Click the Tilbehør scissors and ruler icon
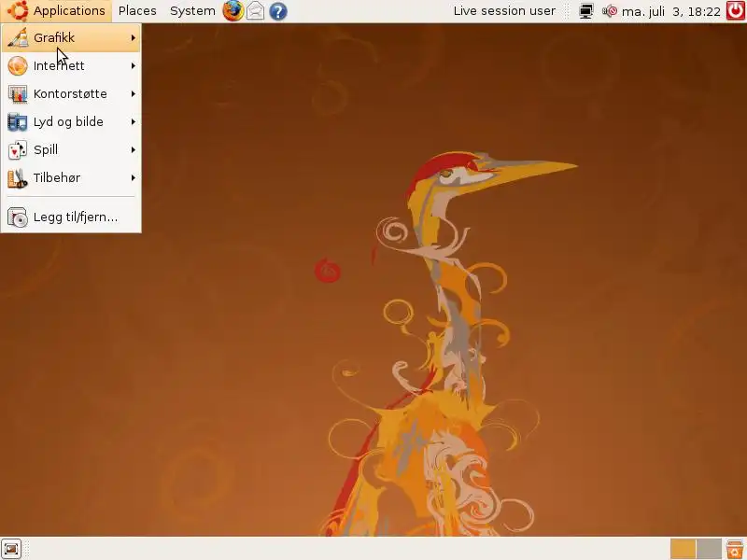Image resolution: width=747 pixels, height=560 pixels. [x=17, y=178]
